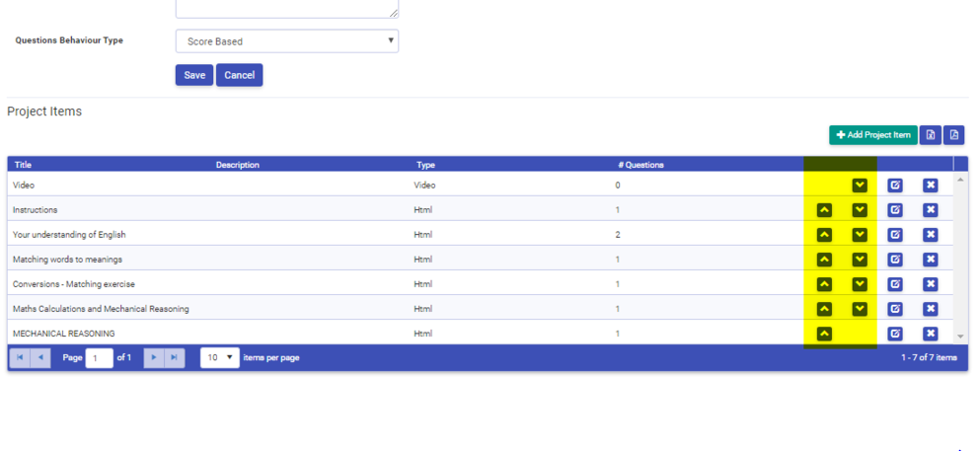Edit the MECHANICAL REASONING item

click(895, 334)
